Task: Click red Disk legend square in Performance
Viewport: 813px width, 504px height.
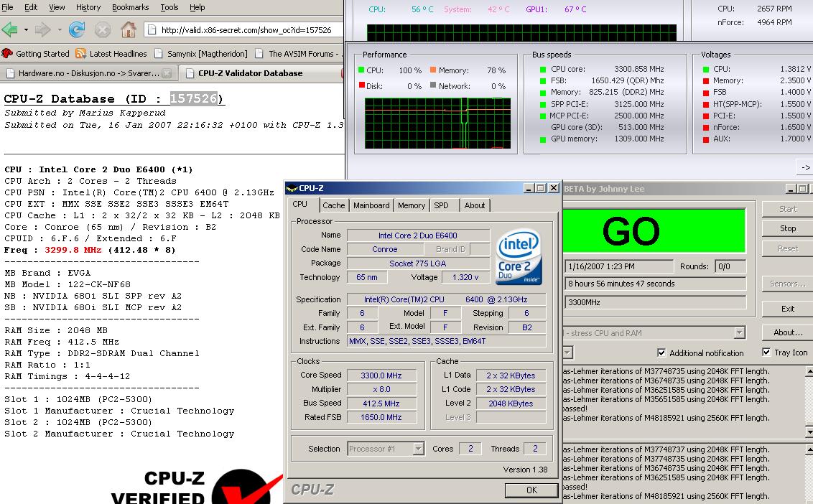Action: tap(361, 85)
